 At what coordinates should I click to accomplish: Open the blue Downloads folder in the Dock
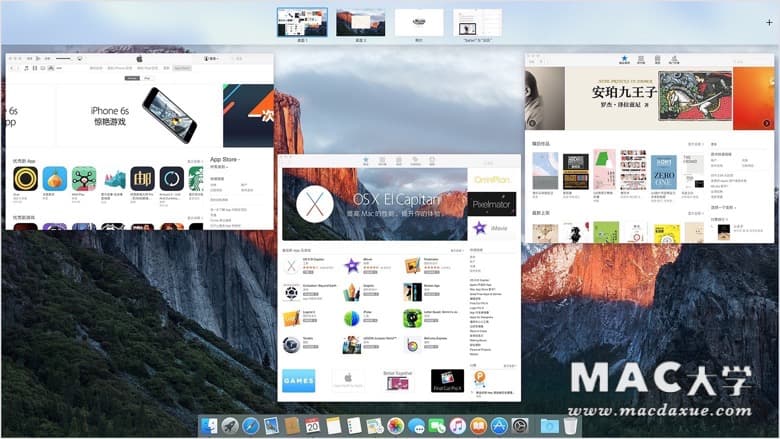coord(550,426)
